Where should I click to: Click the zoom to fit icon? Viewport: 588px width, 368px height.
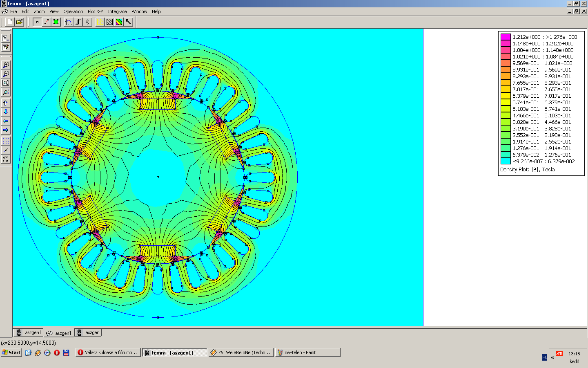(6, 83)
